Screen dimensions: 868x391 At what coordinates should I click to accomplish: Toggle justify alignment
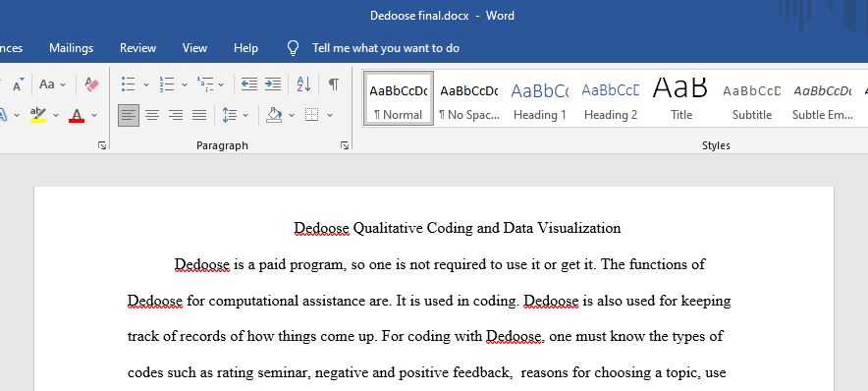coord(199,115)
